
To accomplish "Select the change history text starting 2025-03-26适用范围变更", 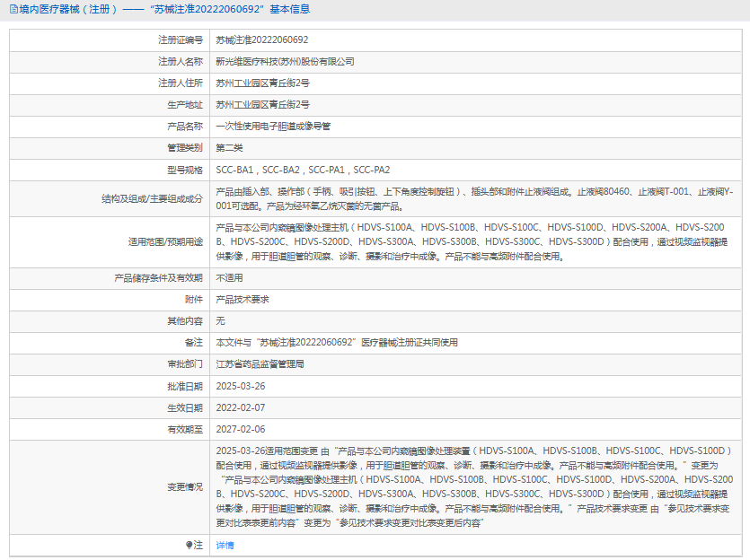I will [x=474, y=487].
